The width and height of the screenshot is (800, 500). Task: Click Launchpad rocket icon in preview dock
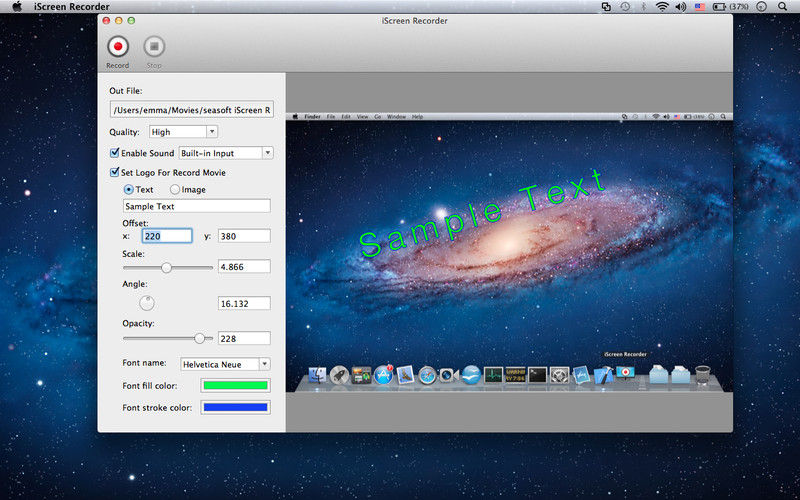[339, 375]
